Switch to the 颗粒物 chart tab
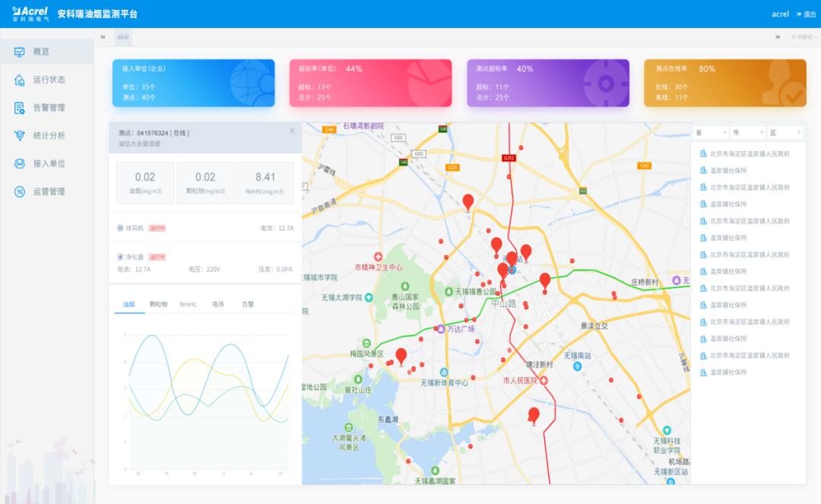 click(x=158, y=304)
